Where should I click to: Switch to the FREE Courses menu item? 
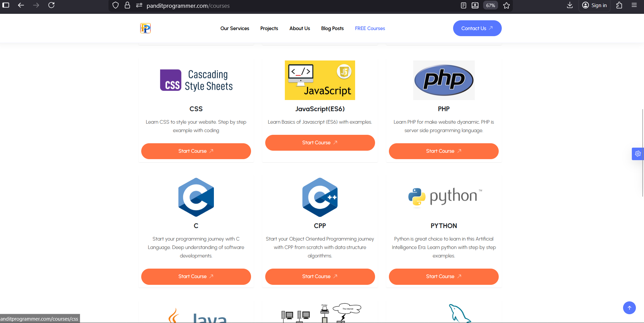click(370, 28)
